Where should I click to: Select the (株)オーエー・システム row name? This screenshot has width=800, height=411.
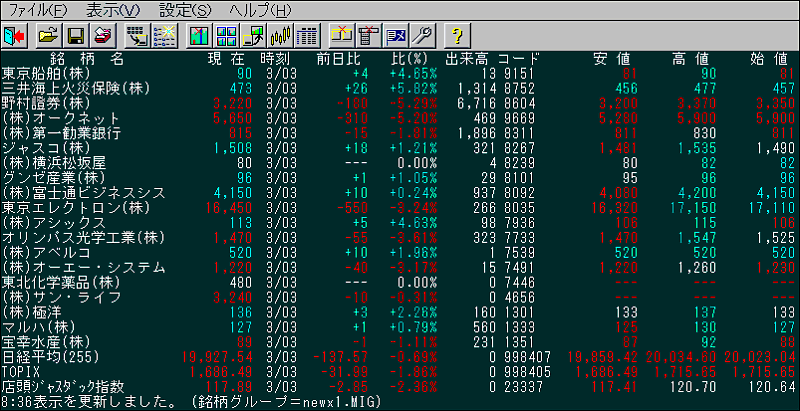pos(84,268)
